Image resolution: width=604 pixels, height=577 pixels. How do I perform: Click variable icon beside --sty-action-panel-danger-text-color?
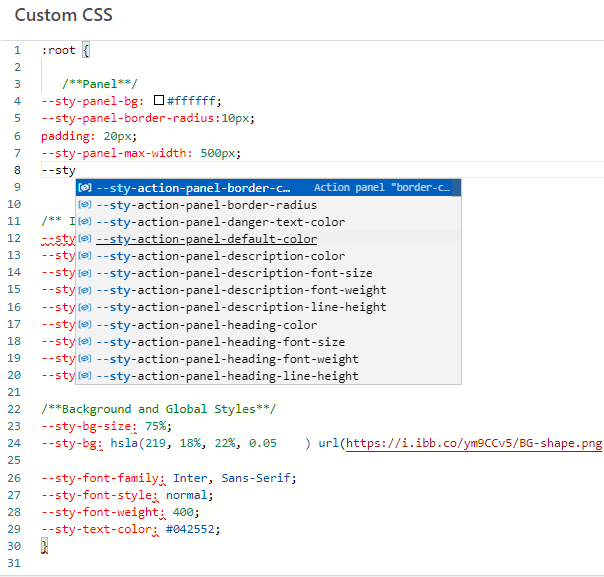pos(85,222)
